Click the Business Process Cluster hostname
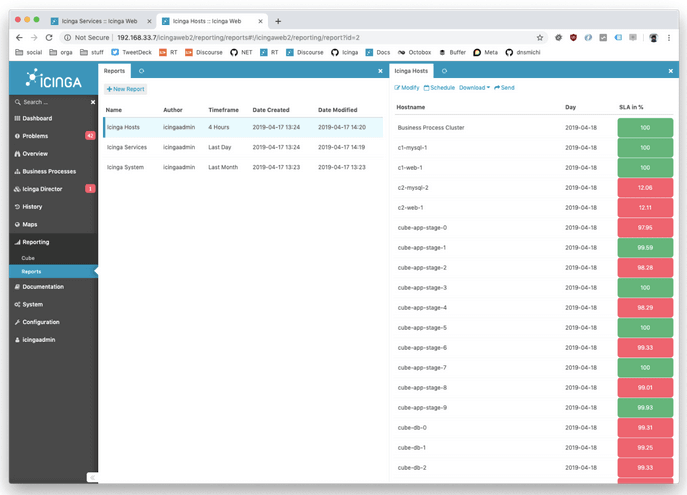687x495 pixels. 431,127
